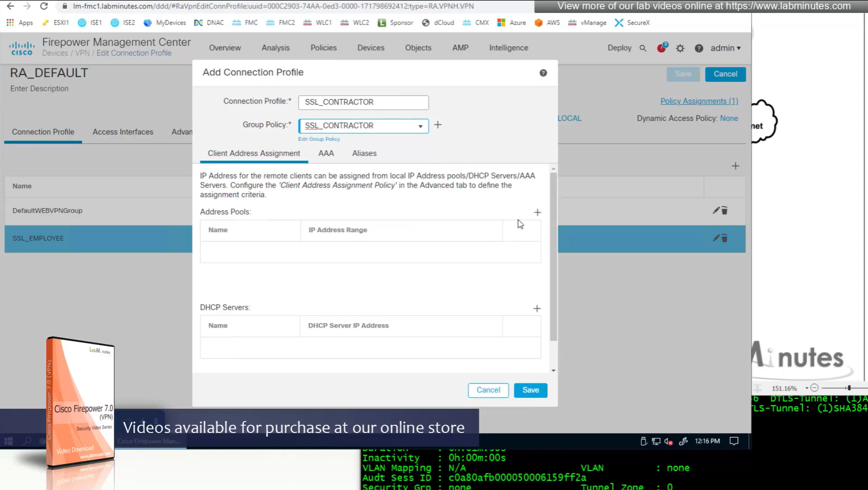Screen dimensions: 868x490
Task: Expand the Group Policy dropdown
Action: coord(420,126)
